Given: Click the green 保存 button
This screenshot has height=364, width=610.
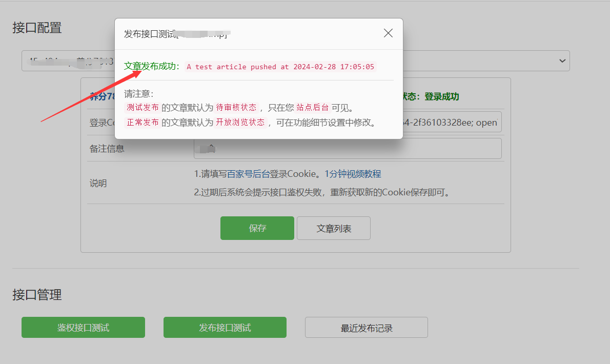Looking at the screenshot, I should point(257,228).
